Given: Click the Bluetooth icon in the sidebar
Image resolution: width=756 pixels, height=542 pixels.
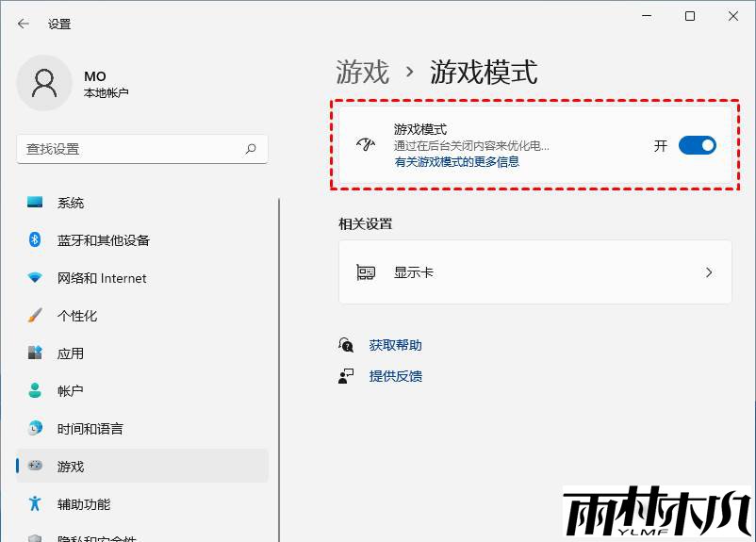Looking at the screenshot, I should coord(35,240).
